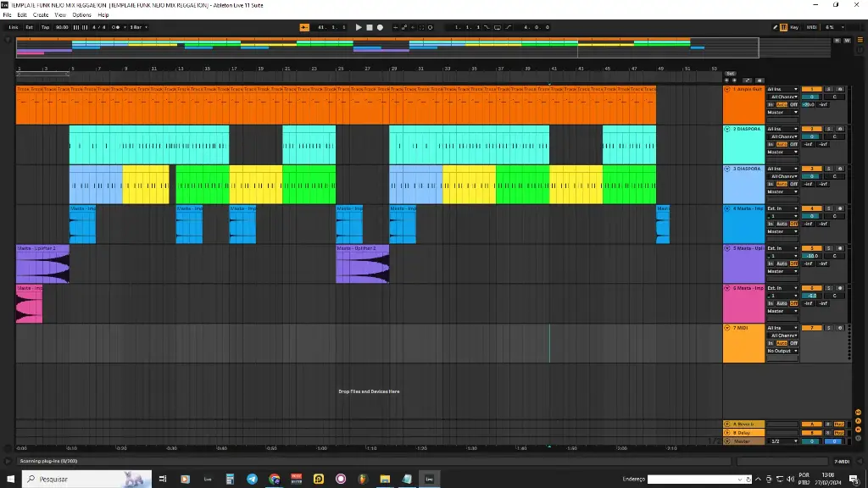Open the Help menu
Image resolution: width=868 pixels, height=488 pixels.
tap(103, 15)
